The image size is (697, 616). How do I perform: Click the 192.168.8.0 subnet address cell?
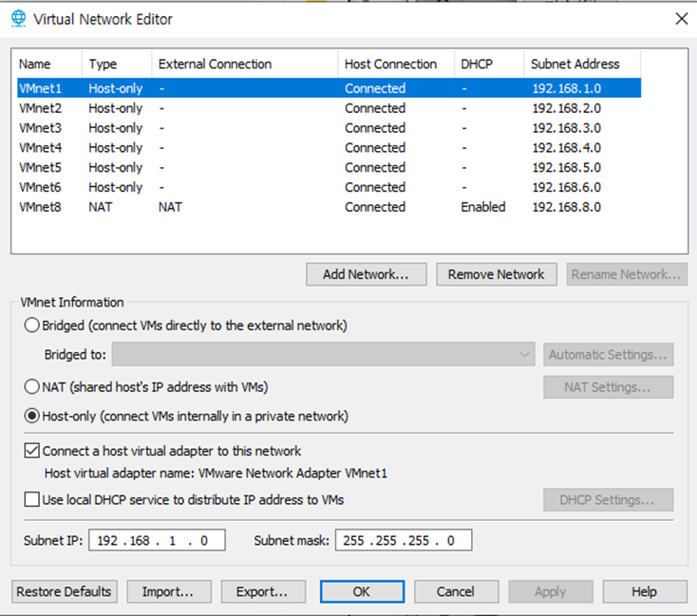[x=567, y=207]
